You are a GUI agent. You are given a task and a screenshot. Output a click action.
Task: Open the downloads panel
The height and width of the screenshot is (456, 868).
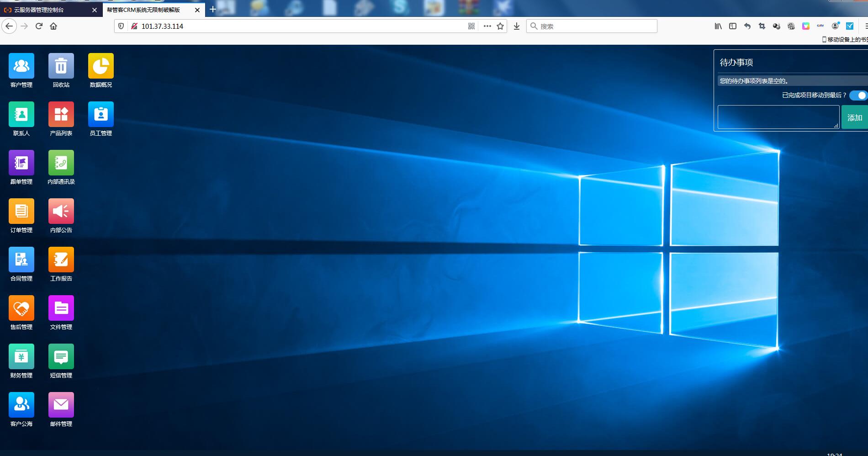point(517,26)
